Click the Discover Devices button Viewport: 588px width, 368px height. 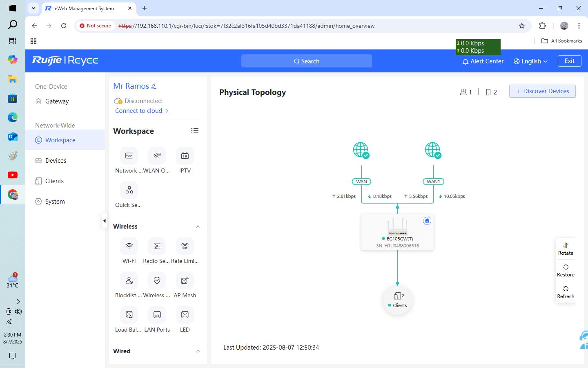click(542, 91)
